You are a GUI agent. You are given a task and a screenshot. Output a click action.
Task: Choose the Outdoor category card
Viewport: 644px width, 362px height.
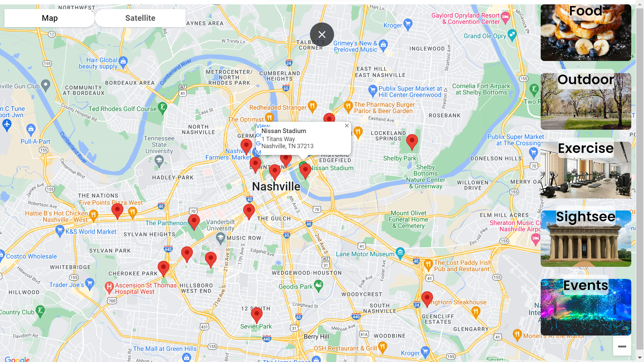click(586, 101)
